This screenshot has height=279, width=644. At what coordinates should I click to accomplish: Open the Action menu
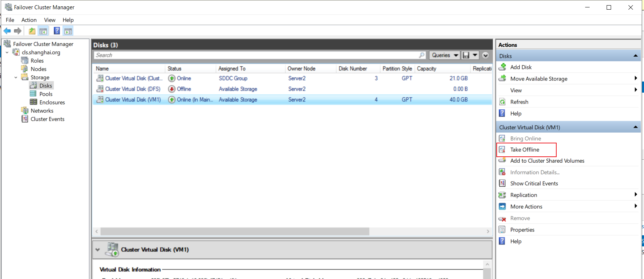point(29,20)
